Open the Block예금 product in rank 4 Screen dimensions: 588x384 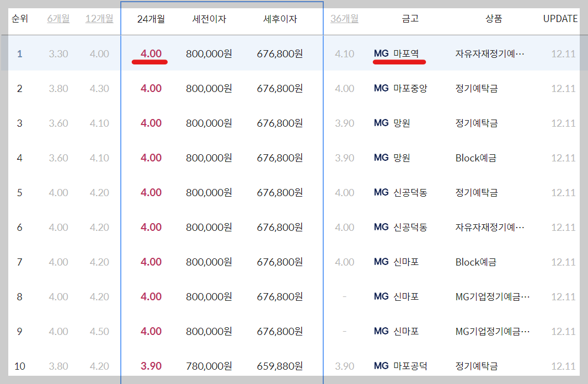(x=475, y=158)
